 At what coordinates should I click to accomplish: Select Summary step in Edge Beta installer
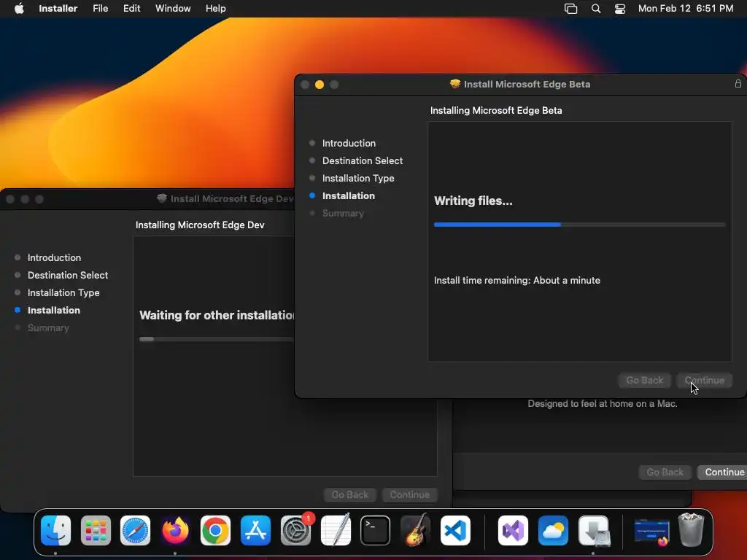[x=343, y=214]
